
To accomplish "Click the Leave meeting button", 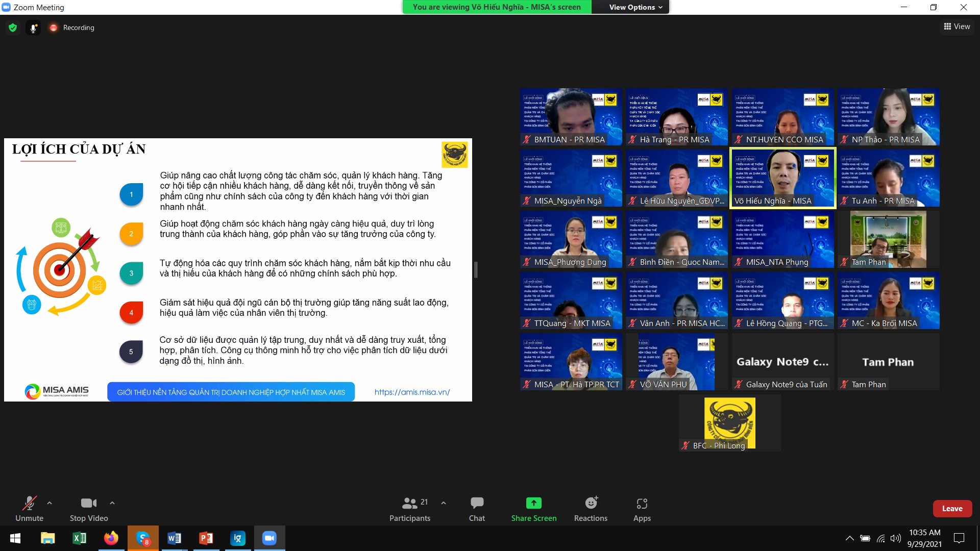I will pos(952,508).
